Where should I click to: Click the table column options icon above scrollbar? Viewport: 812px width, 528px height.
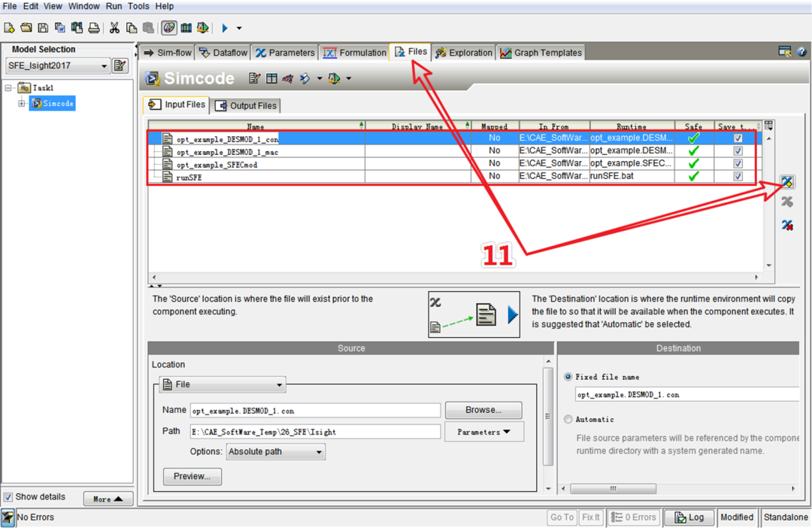768,126
